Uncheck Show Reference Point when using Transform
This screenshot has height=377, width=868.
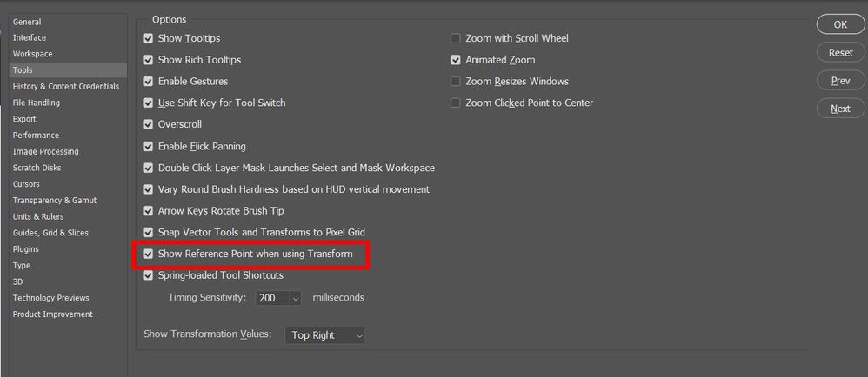point(148,254)
